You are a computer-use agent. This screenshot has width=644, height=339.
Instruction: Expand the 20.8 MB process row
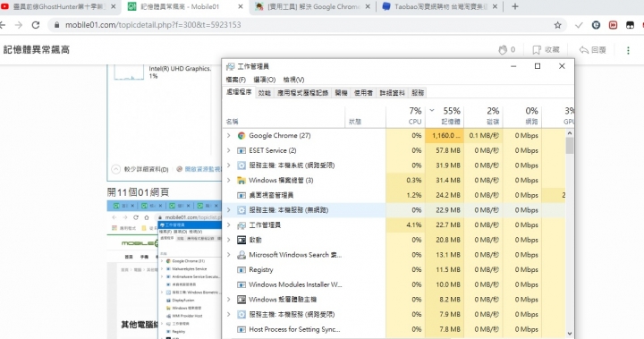[229, 240]
